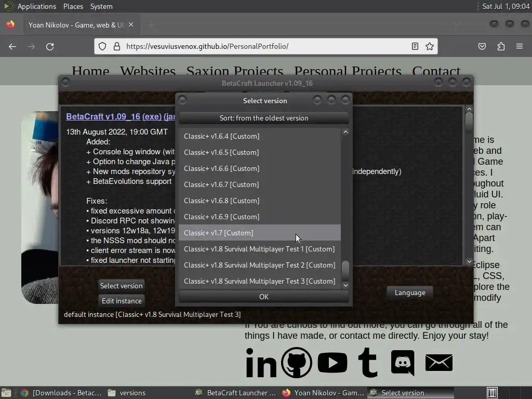Open Websites nav menu item
This screenshot has height=399, width=532.
point(148,71)
